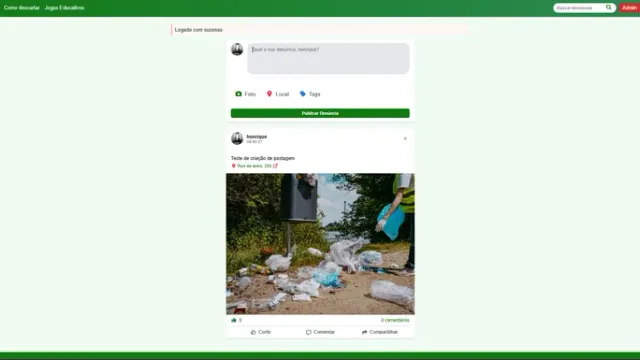Image resolution: width=640 pixels, height=360 pixels.
Task: Click the green camera Foto icon
Action: click(238, 94)
